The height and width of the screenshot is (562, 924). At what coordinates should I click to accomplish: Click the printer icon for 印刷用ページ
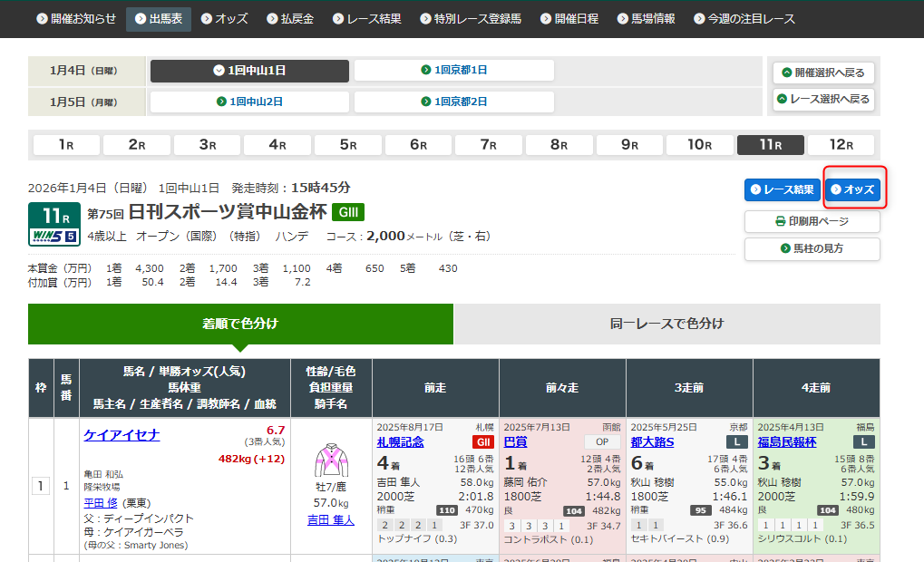(x=780, y=221)
